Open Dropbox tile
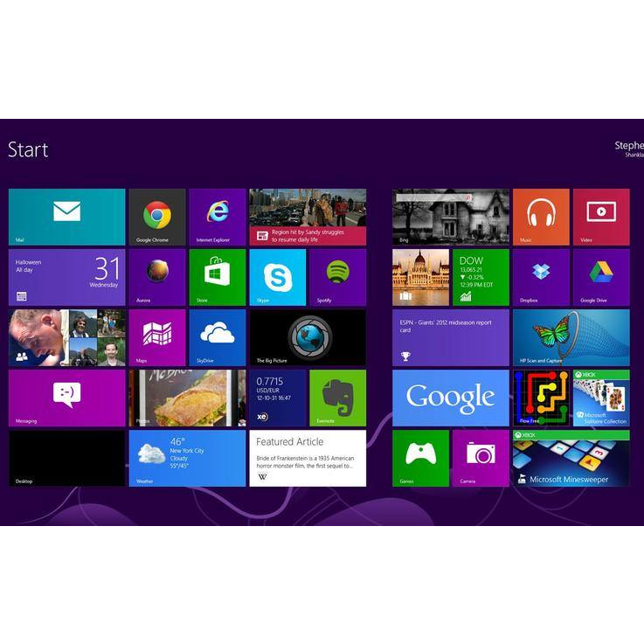This screenshot has height=644, width=644. pos(541,277)
